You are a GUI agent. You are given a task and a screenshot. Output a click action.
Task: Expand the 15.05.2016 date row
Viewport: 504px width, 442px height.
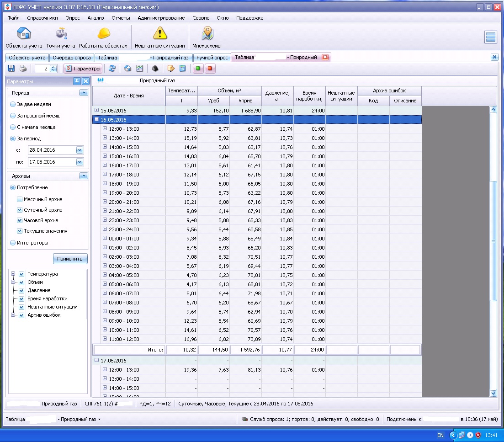[96, 110]
